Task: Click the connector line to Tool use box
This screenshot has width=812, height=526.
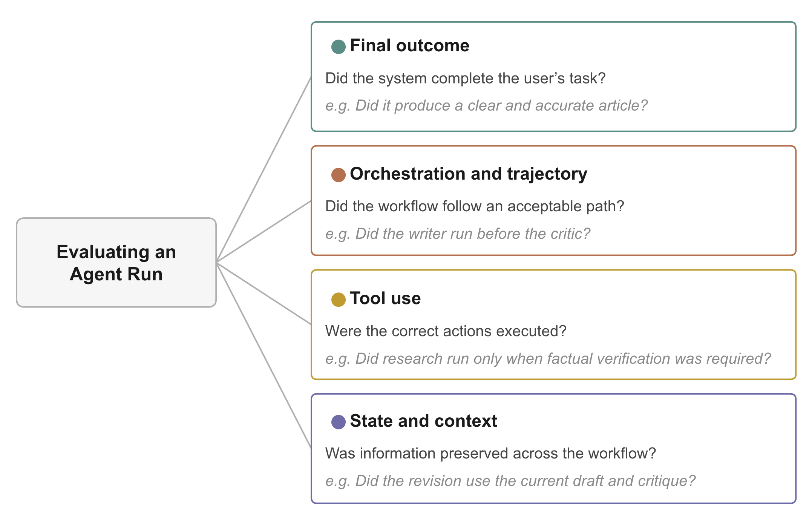Action: (264, 293)
